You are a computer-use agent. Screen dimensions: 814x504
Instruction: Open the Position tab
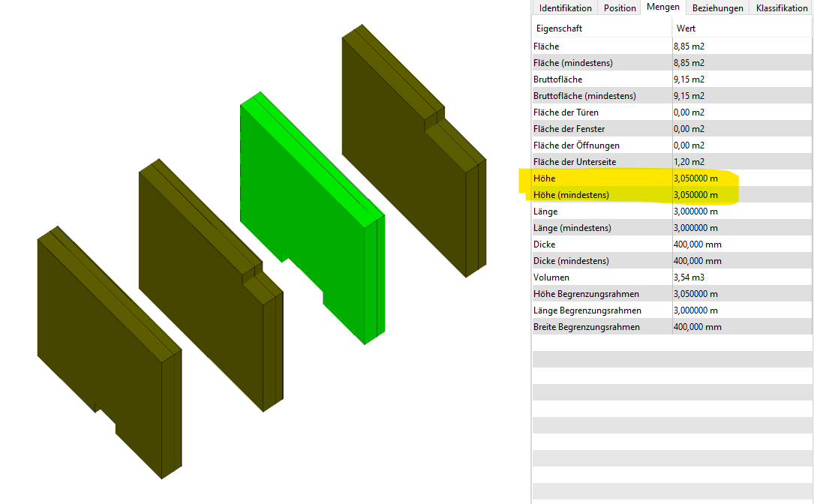coord(620,7)
